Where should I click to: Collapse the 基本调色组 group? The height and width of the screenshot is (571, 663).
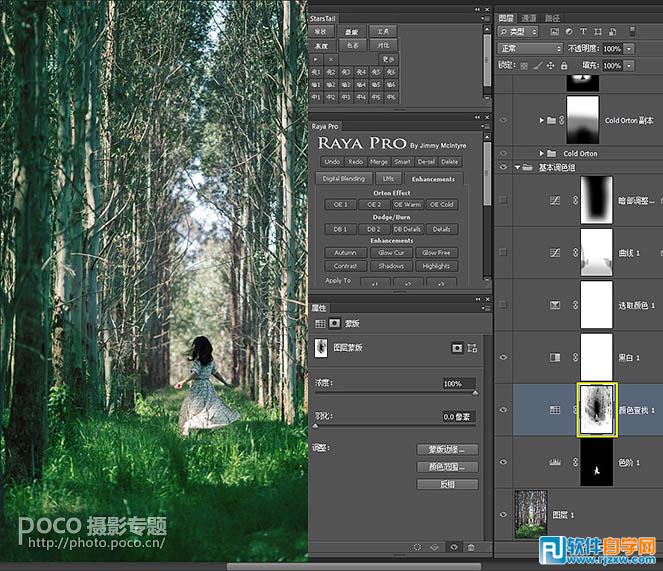[518, 167]
